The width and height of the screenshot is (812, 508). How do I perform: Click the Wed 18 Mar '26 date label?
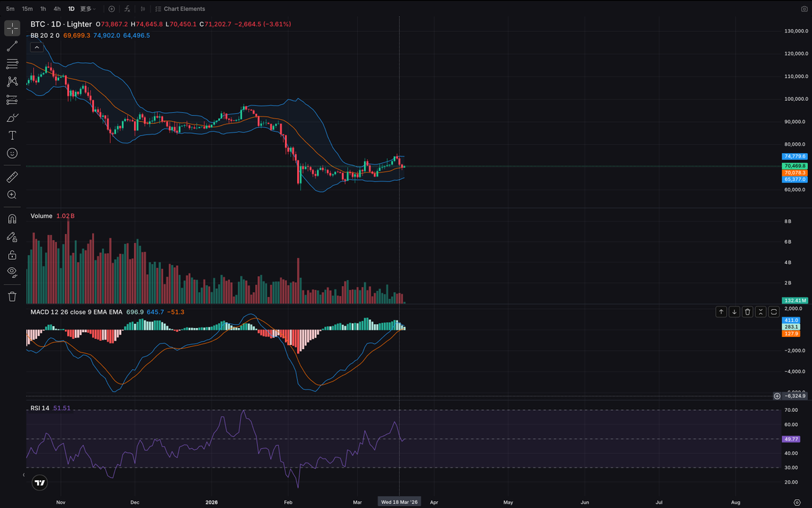[400, 502]
